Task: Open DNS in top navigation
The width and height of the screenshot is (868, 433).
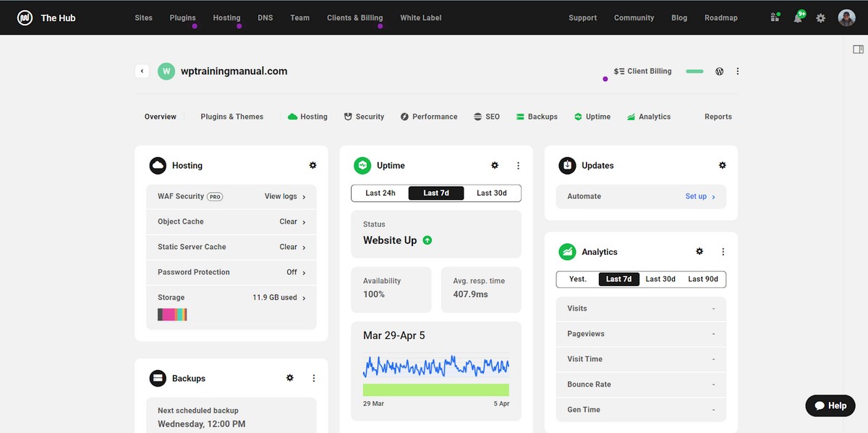Action: (x=265, y=17)
